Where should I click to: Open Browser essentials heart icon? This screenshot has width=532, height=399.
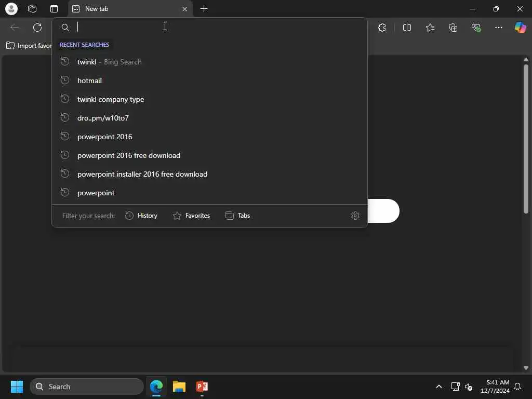[x=476, y=28]
